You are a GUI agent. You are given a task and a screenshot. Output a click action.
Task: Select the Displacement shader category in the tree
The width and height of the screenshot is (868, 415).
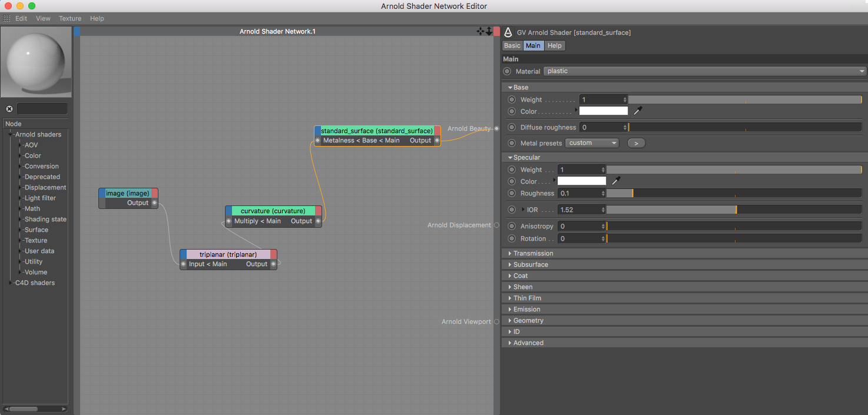tap(45, 187)
